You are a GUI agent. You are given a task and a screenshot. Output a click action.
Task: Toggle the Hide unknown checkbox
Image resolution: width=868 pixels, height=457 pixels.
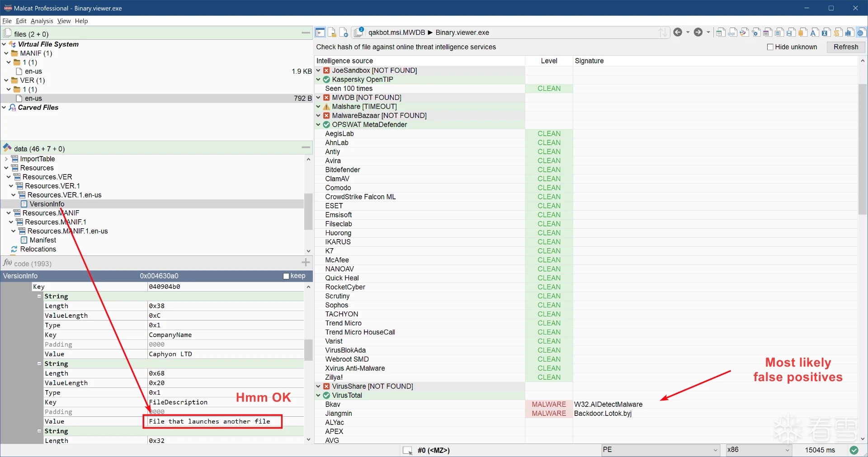(770, 47)
